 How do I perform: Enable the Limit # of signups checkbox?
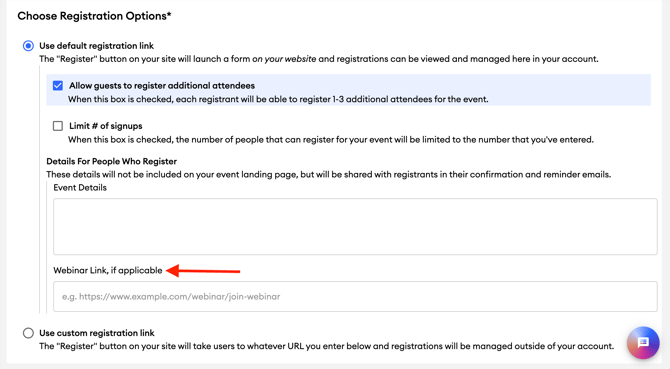tap(58, 126)
